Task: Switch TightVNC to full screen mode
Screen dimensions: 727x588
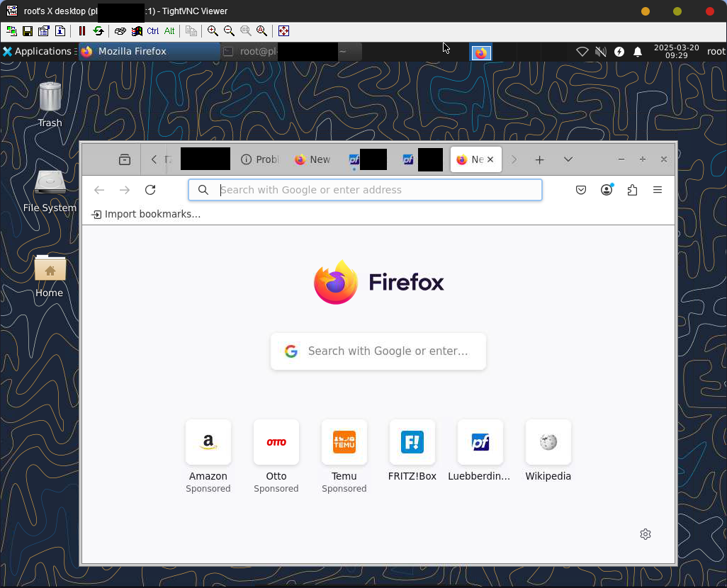Action: (283, 31)
